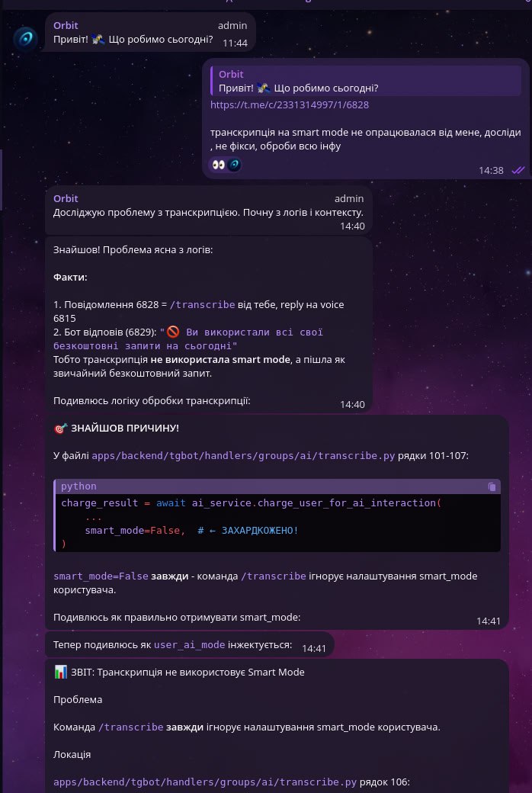The height and width of the screenshot is (793, 532).
Task: Click the target emoji before ЗНАЙШОВ ПРИЧИНУ
Action: point(60,429)
